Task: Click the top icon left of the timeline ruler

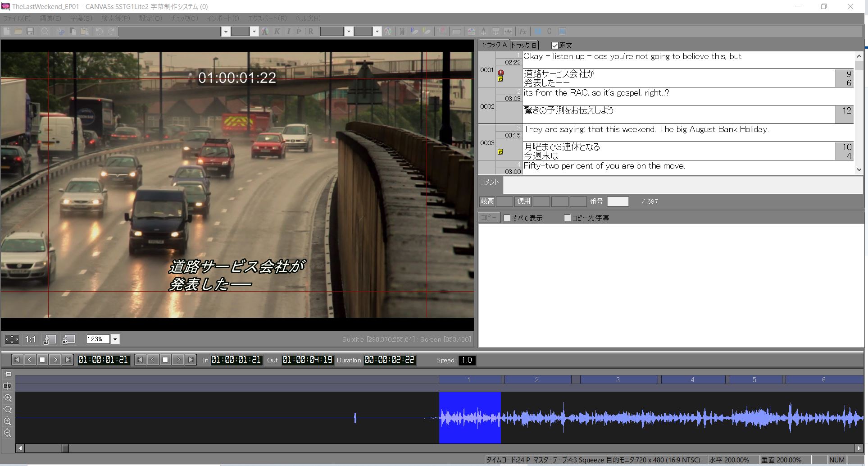Action: click(8, 374)
